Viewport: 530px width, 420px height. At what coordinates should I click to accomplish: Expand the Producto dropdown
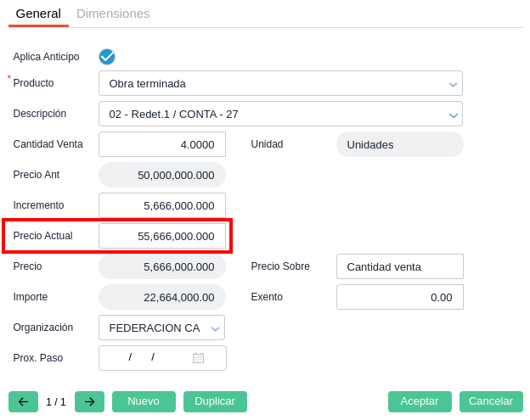pyautogui.click(x=453, y=83)
